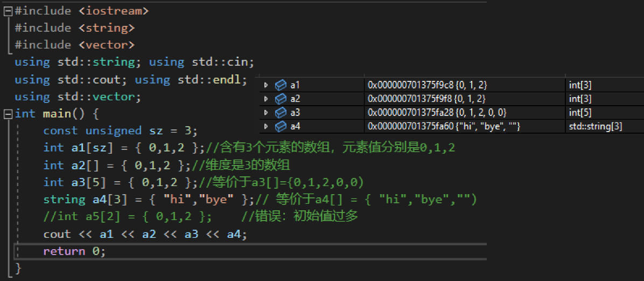644x281 pixels.
Task: Select the a2 variable name in watch
Action: 295,99
